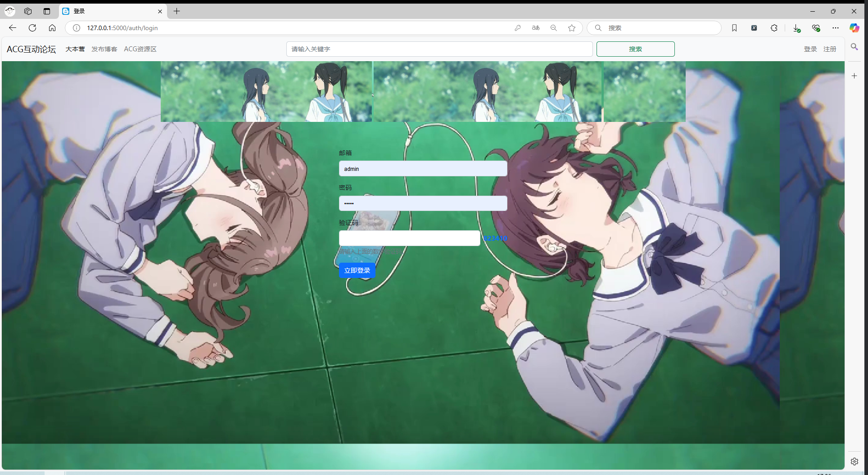Open a new browser tab
This screenshot has width=868, height=475.
[177, 11]
